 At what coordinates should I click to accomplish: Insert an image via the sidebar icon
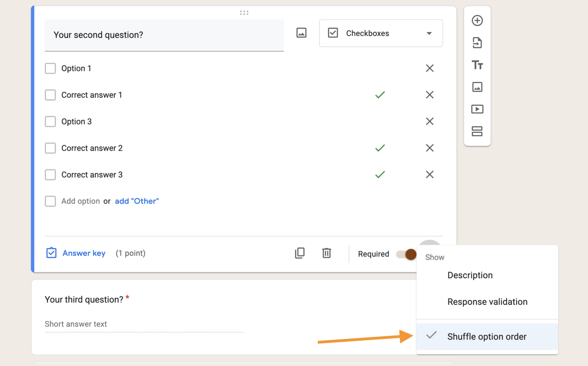[477, 87]
